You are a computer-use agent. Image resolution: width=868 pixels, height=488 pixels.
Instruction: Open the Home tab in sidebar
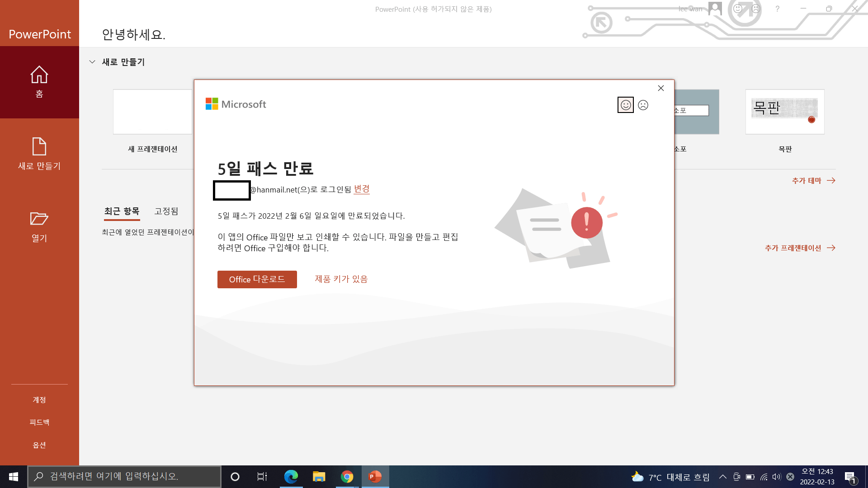[x=39, y=82]
